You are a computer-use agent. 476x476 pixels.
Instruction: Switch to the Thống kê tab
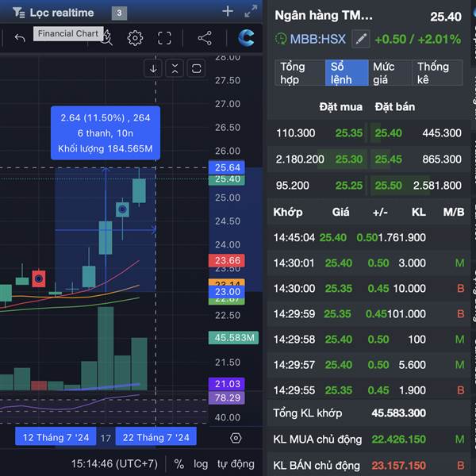[437, 73]
